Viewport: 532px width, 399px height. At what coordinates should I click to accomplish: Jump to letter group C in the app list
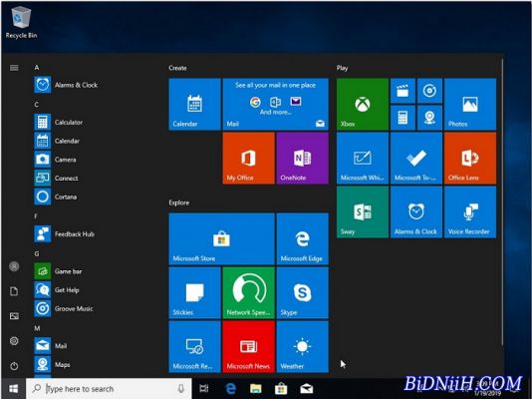36,105
